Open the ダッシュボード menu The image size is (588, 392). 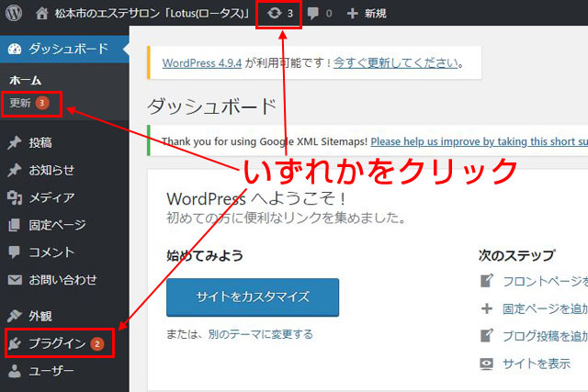click(64, 49)
